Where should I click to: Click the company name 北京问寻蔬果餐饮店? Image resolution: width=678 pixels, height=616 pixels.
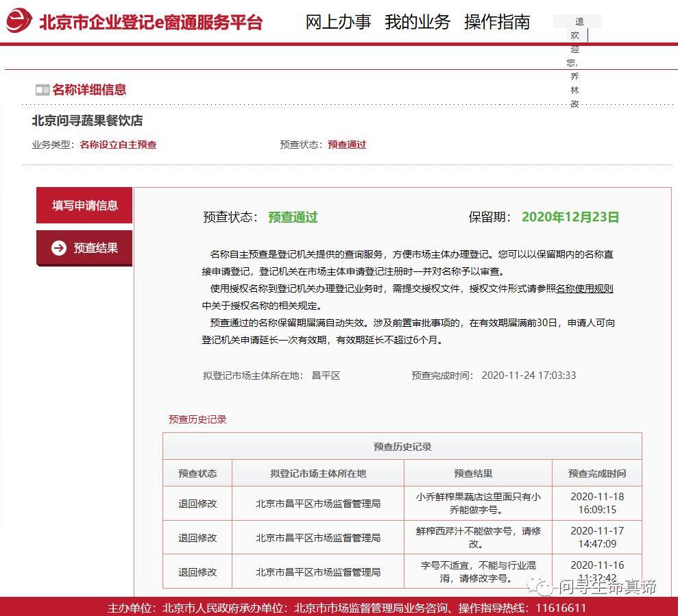[87, 121]
